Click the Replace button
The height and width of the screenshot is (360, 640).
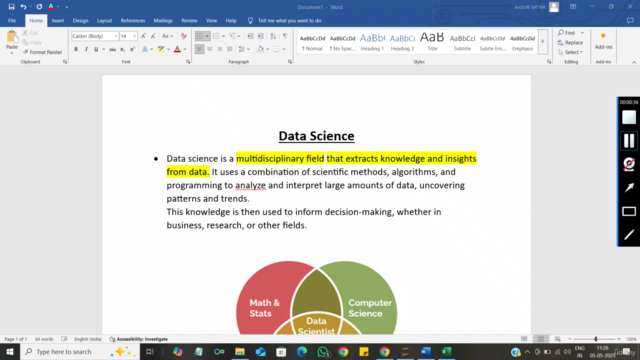point(570,42)
